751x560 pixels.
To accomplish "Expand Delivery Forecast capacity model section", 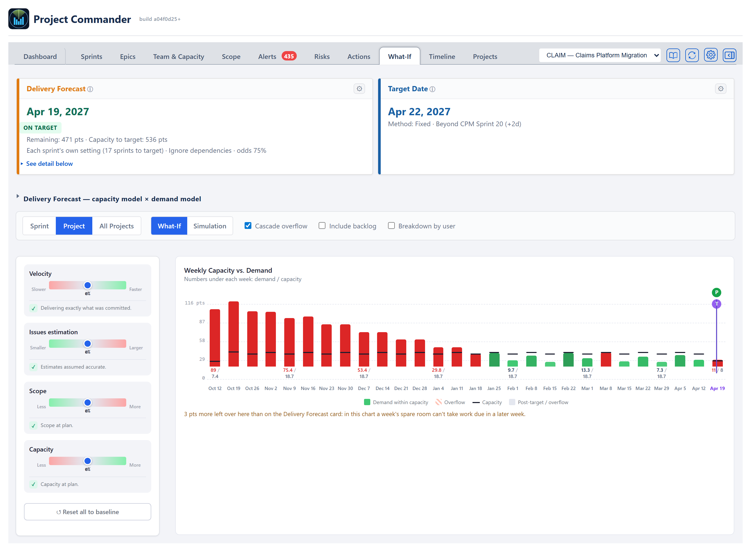I will [109, 199].
